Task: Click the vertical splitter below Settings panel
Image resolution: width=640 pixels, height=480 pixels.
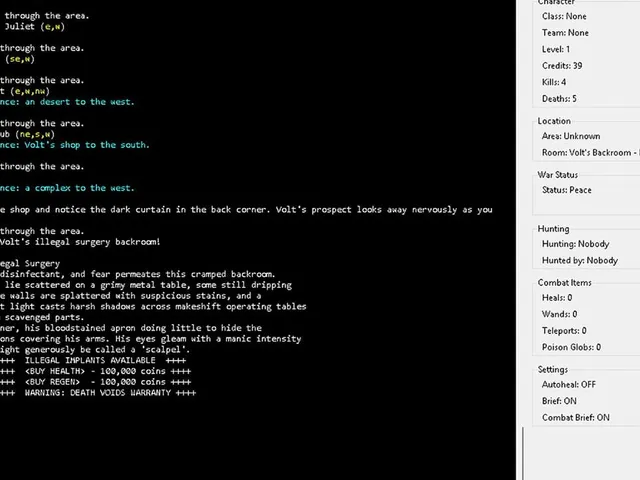Action: pos(523,453)
